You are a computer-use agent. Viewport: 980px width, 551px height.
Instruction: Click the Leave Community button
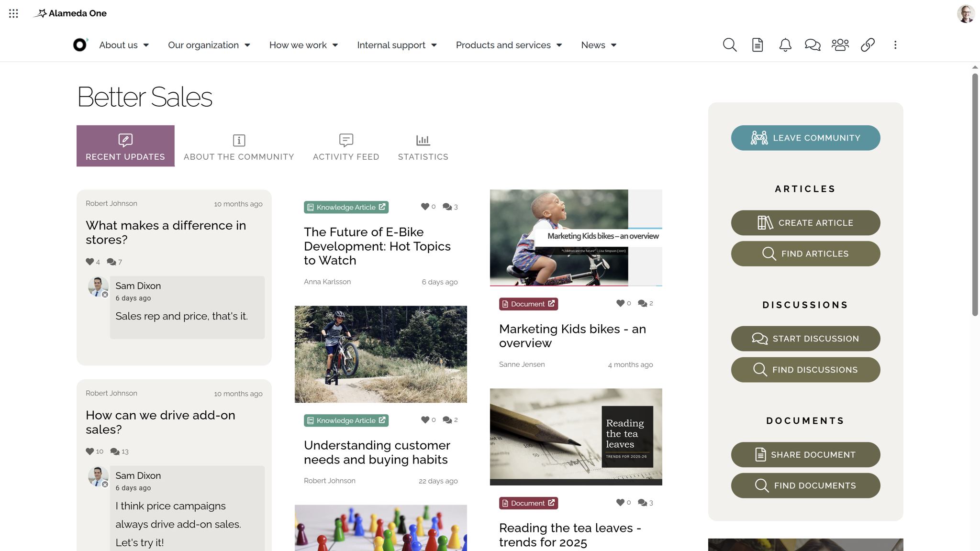tap(805, 138)
